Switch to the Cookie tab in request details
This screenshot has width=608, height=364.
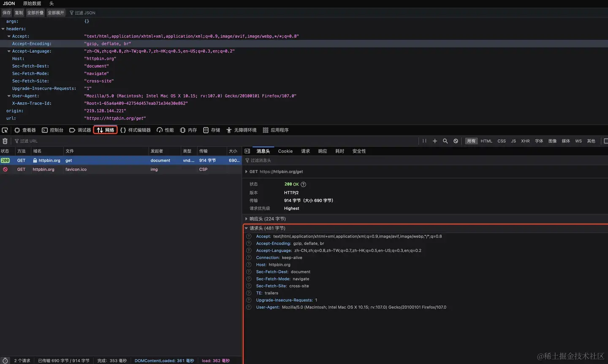285,151
